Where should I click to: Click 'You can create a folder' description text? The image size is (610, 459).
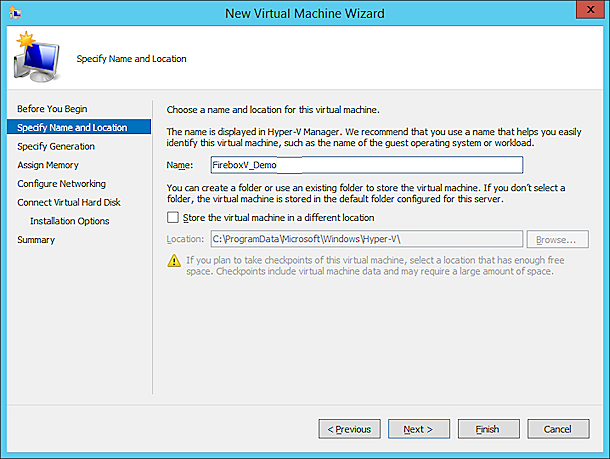point(366,193)
